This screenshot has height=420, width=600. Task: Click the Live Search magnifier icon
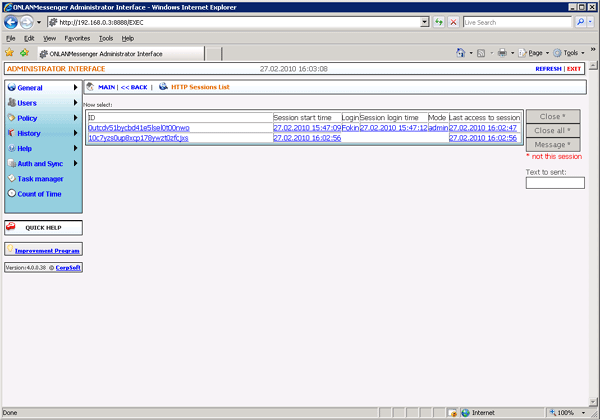[x=582, y=21]
